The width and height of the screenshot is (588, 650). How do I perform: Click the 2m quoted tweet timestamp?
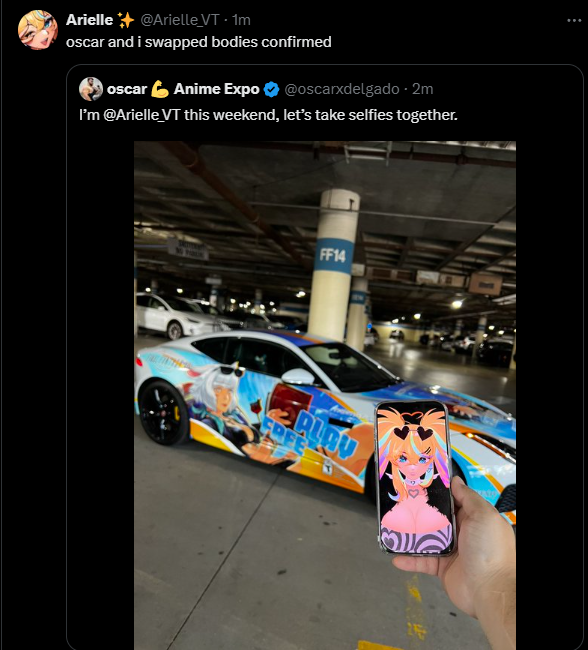point(423,89)
